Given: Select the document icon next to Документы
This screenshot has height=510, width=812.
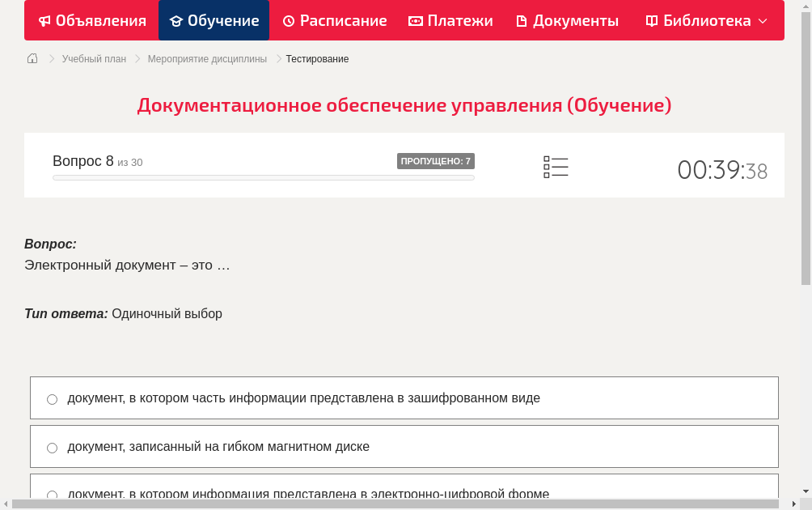Looking at the screenshot, I should tap(522, 20).
